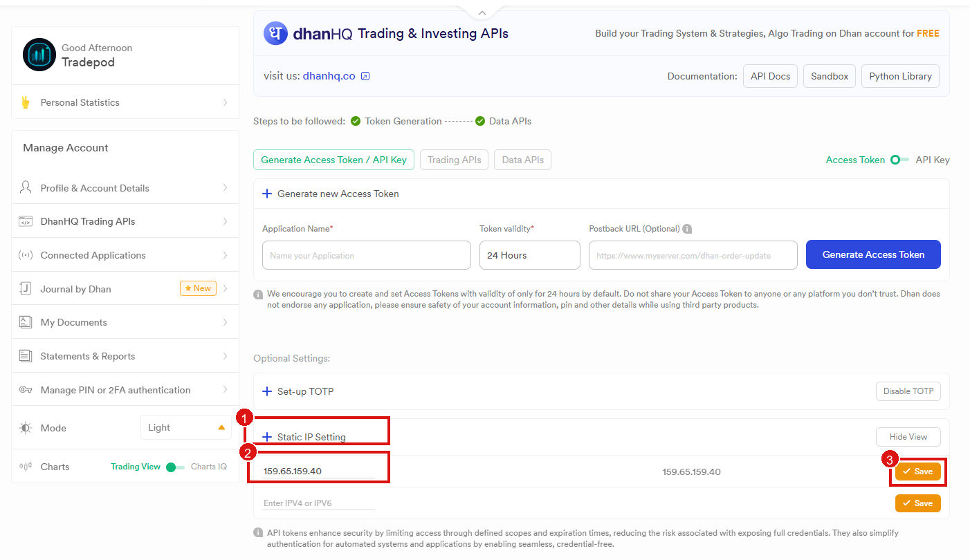970x560 pixels.
Task: Click the Journal by Dhan icon
Action: coord(26,289)
